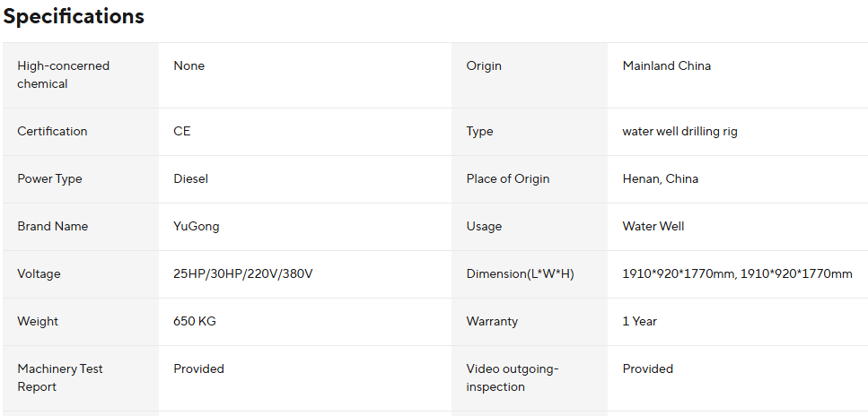Select the Dimension(L*W*H) label
The width and height of the screenshot is (868, 416).
point(520,273)
